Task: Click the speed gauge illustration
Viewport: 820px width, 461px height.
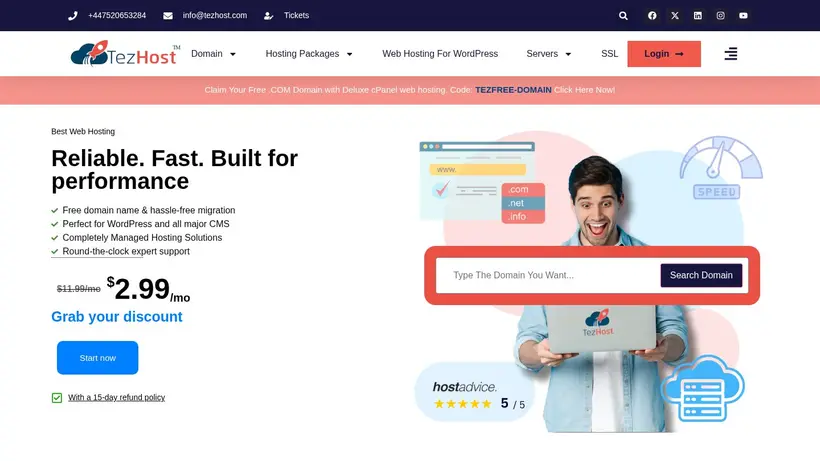Action: point(721,167)
